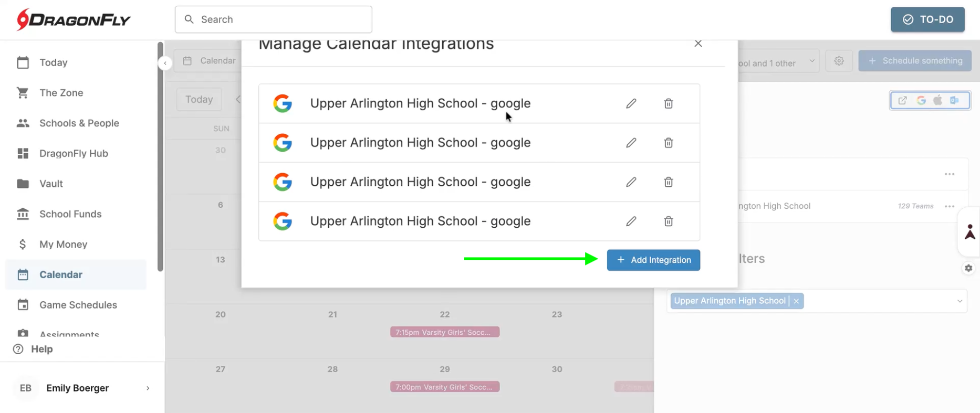Click the pencil icon on the third integration
The height and width of the screenshot is (413, 980).
pyautogui.click(x=631, y=182)
